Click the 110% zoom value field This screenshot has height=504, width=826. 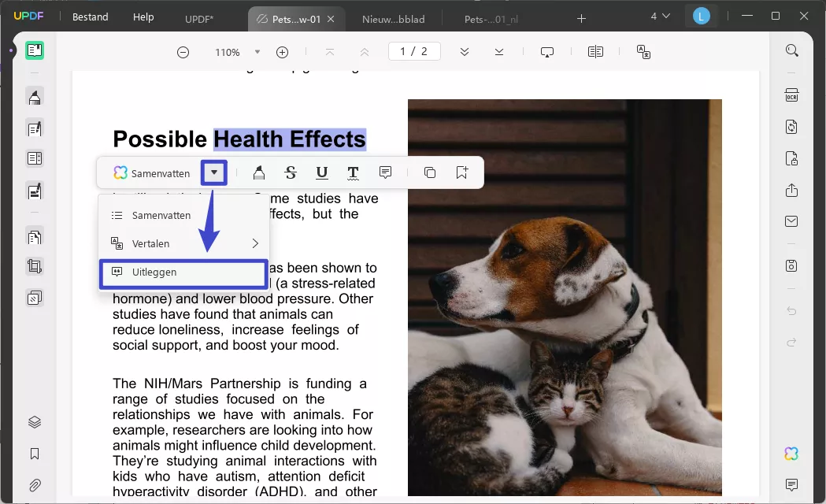coord(227,52)
